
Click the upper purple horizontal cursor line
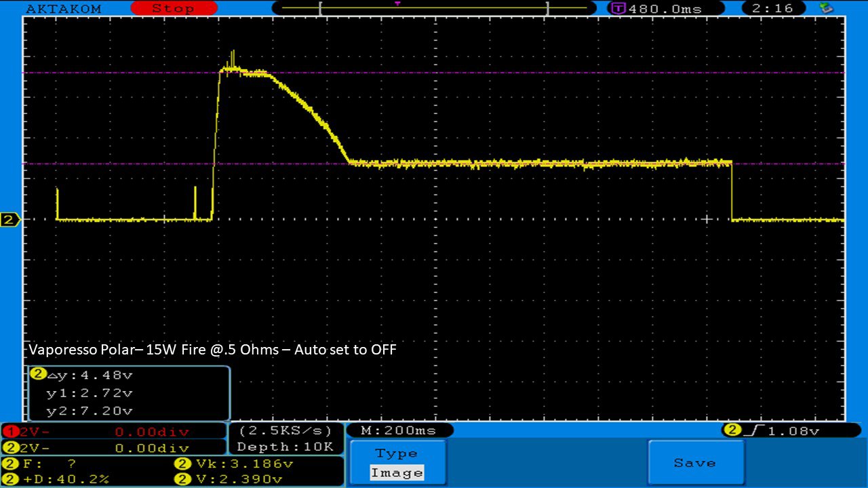pos(475,73)
